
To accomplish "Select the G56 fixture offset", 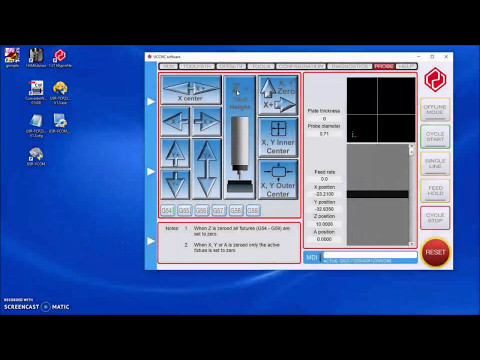I will tap(202, 210).
